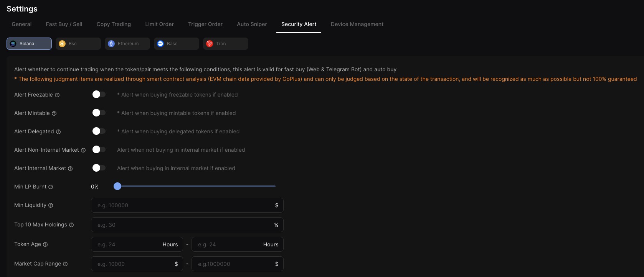Click help icon beside Min LP Burnt
Viewport: 644px width, 277px height.
(51, 187)
